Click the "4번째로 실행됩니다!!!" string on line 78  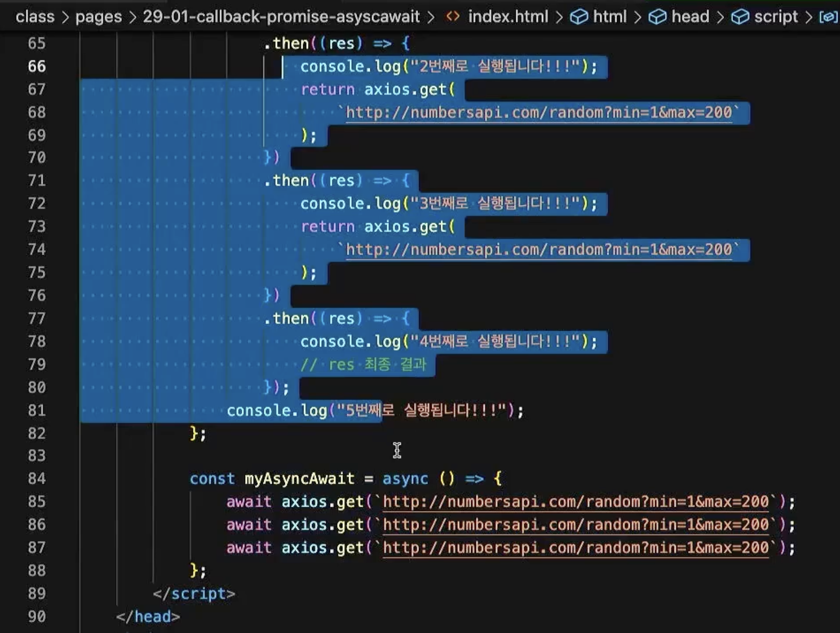(x=495, y=341)
